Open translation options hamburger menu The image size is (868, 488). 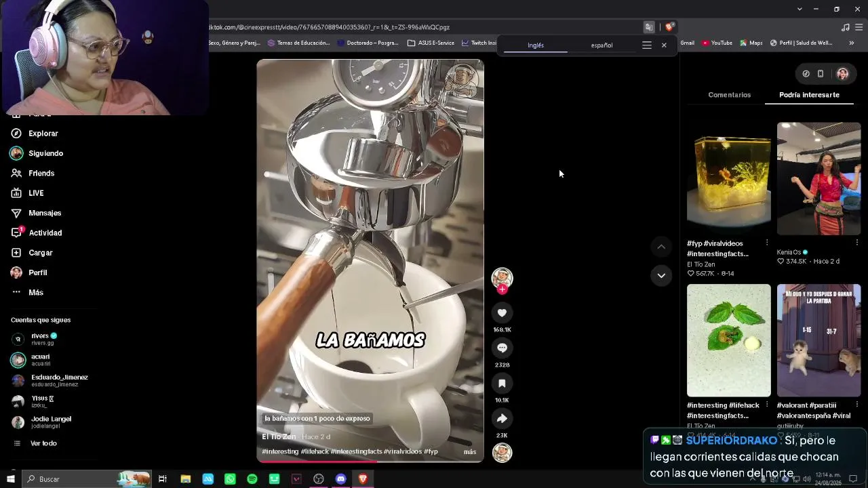pyautogui.click(x=647, y=45)
